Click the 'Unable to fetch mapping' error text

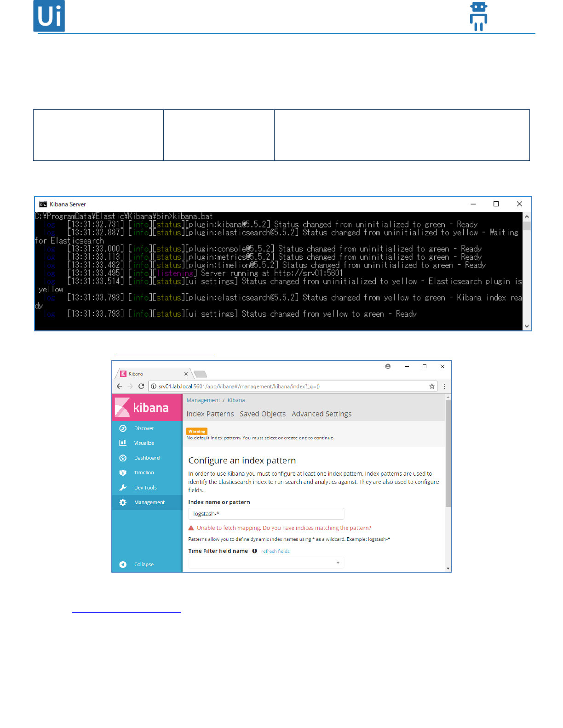pyautogui.click(x=284, y=528)
